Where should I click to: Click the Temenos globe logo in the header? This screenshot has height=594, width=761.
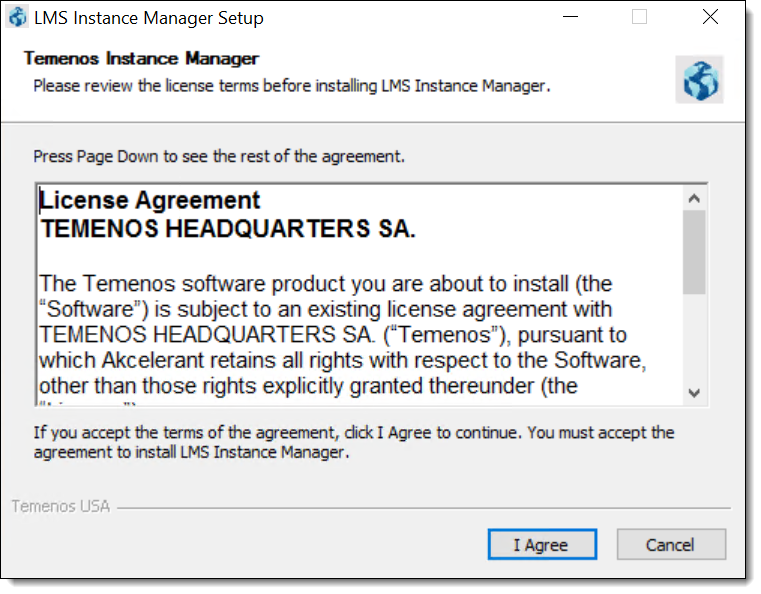[x=699, y=80]
